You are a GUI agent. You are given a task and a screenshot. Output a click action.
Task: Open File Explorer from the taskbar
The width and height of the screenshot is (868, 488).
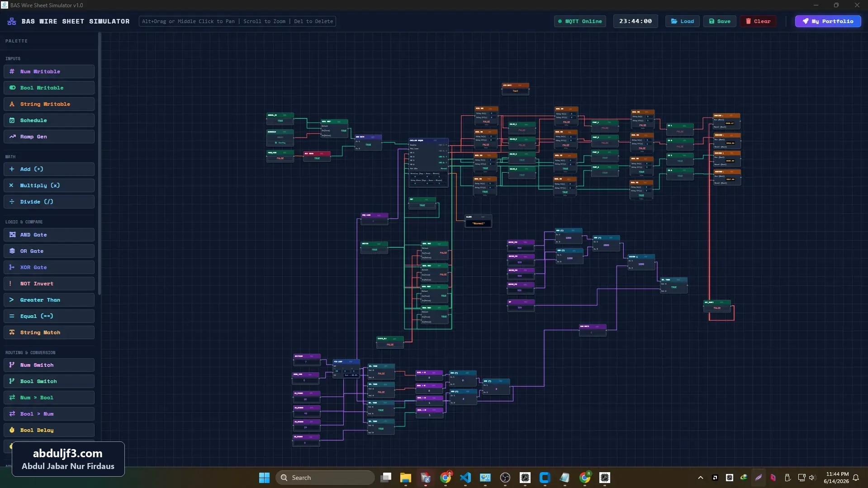click(405, 478)
